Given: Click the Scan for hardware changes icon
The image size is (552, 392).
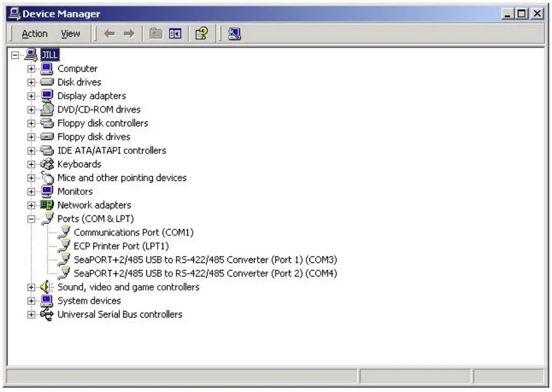Looking at the screenshot, I should (x=234, y=34).
